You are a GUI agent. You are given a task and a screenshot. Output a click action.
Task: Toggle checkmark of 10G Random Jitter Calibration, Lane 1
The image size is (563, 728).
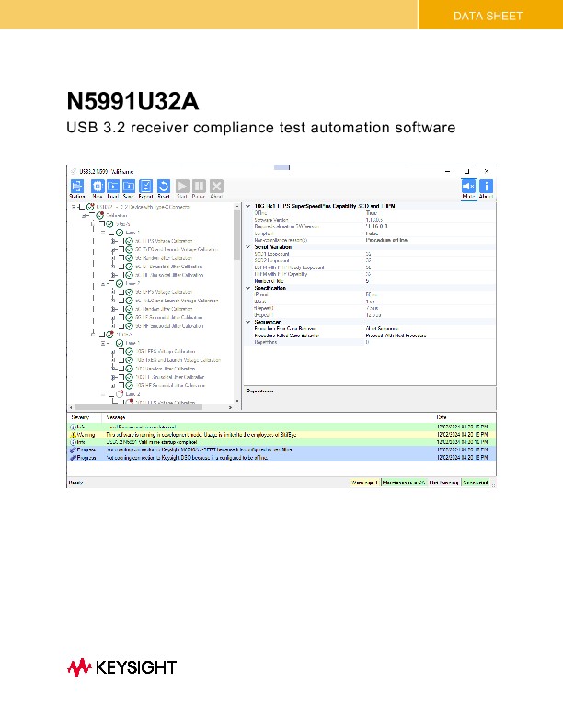130,369
